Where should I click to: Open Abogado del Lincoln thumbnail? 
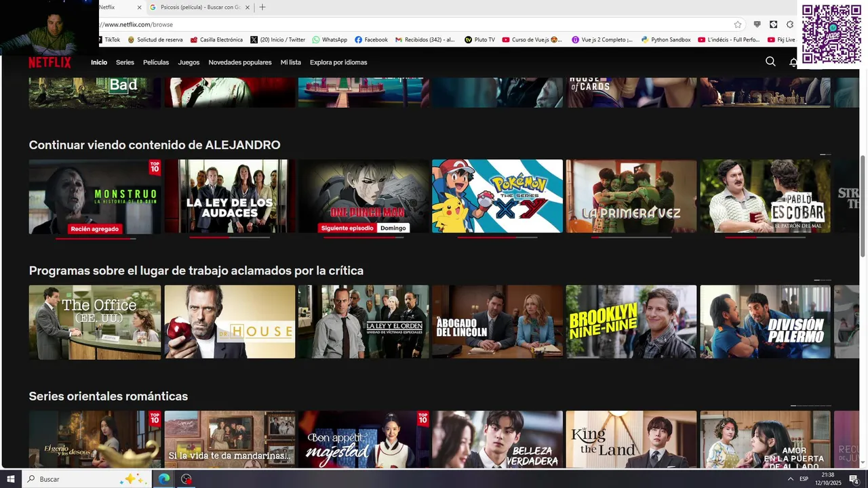point(497,322)
